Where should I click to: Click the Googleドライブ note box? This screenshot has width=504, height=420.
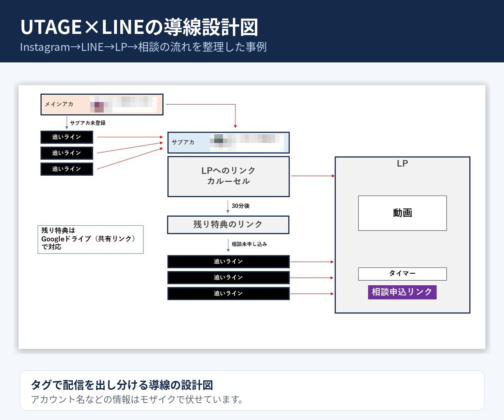[90, 239]
